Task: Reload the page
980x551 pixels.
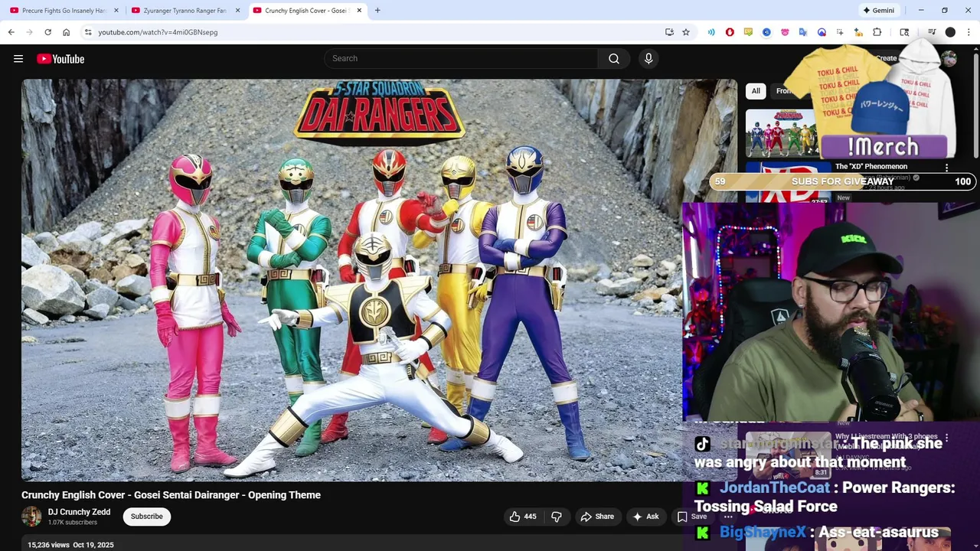Action: pos(47,32)
